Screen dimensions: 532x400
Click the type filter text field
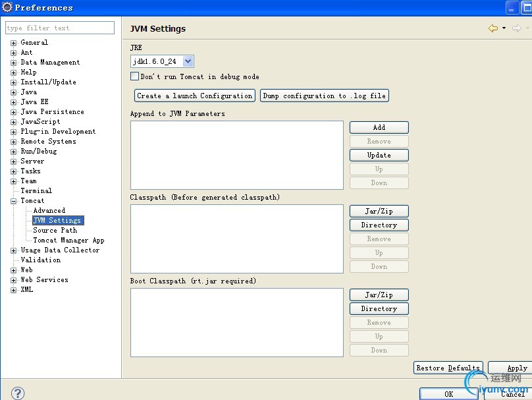coord(60,28)
